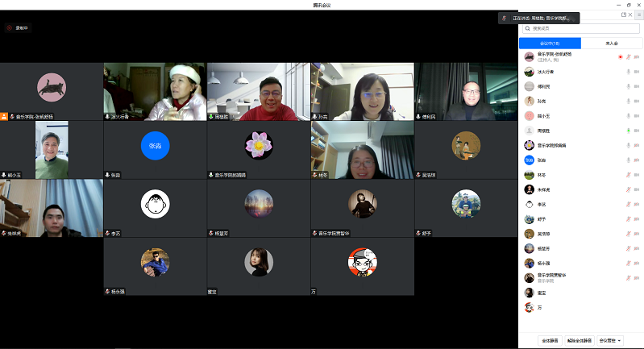Click the 录制中 recording indicator

(x=18, y=28)
